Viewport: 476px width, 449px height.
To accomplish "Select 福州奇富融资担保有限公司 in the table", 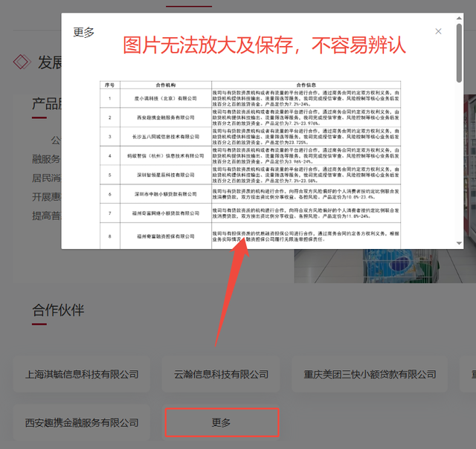I will click(166, 236).
